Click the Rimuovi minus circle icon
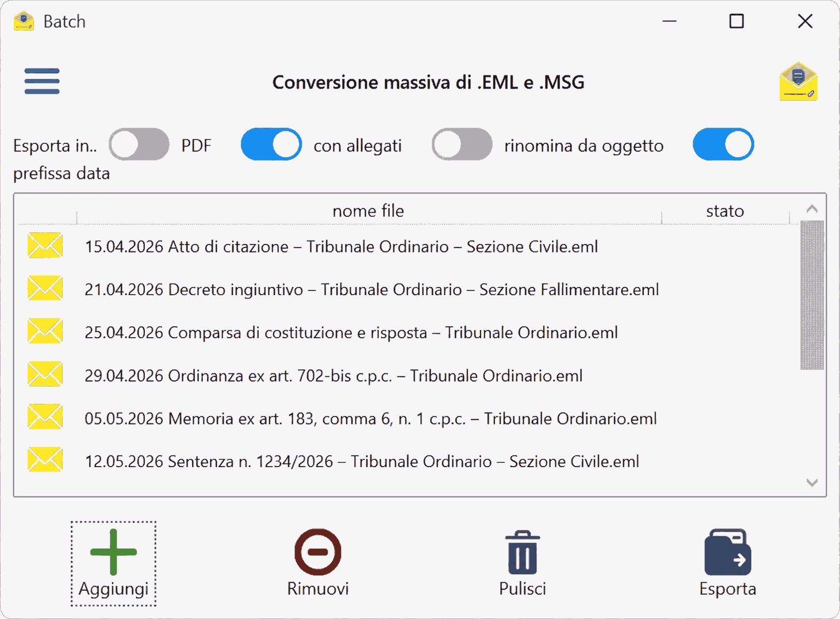 318,552
